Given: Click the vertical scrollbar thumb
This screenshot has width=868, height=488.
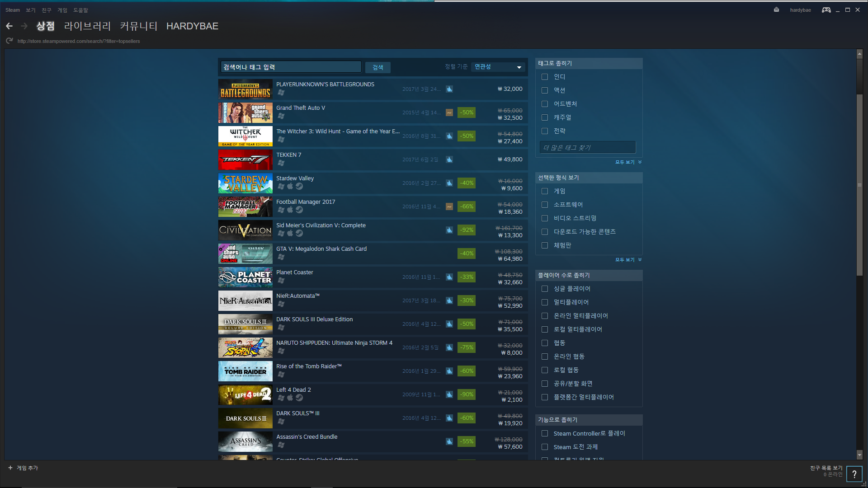Looking at the screenshot, I should pos(859,185).
